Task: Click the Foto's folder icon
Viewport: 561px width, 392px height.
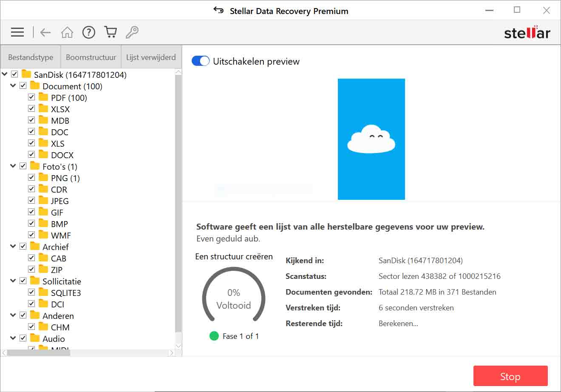Action: [x=35, y=166]
